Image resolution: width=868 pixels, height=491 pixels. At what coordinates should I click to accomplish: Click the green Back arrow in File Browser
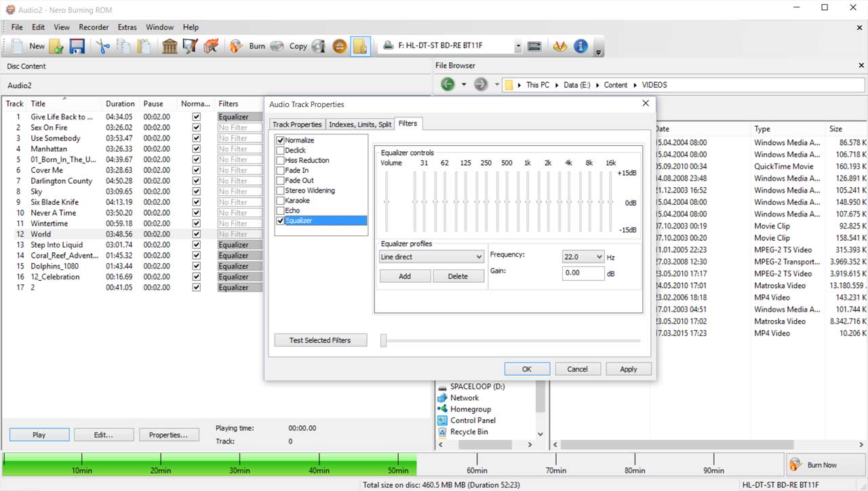pos(448,85)
